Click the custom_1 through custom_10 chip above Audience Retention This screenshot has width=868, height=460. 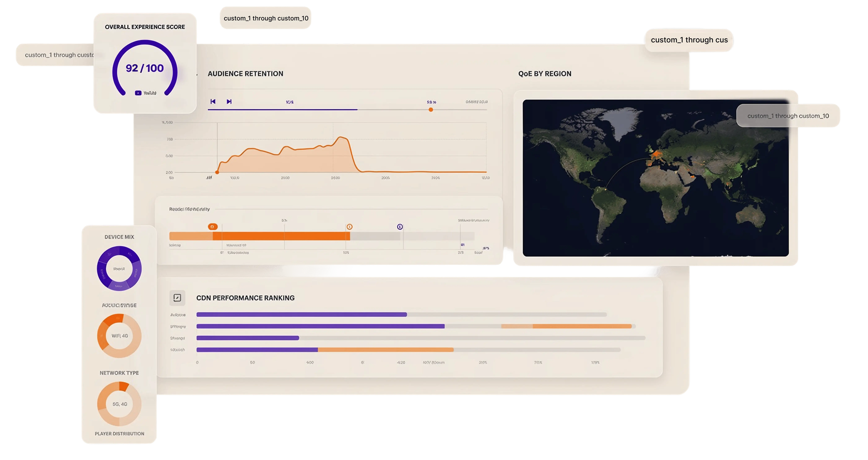tap(265, 18)
